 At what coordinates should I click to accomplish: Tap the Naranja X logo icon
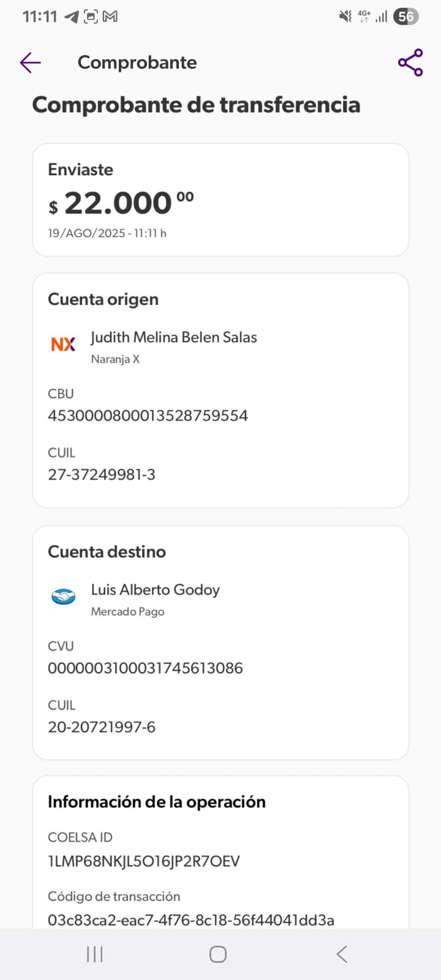pyautogui.click(x=63, y=344)
